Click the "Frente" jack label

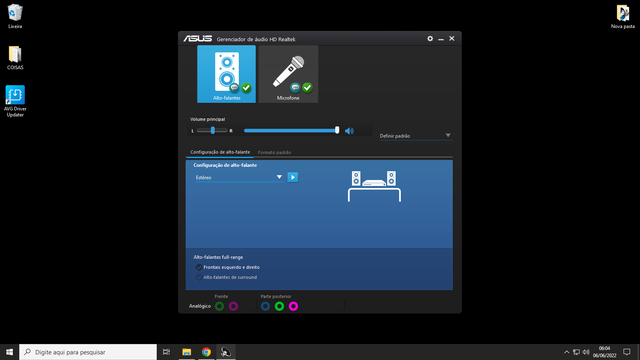[221, 296]
